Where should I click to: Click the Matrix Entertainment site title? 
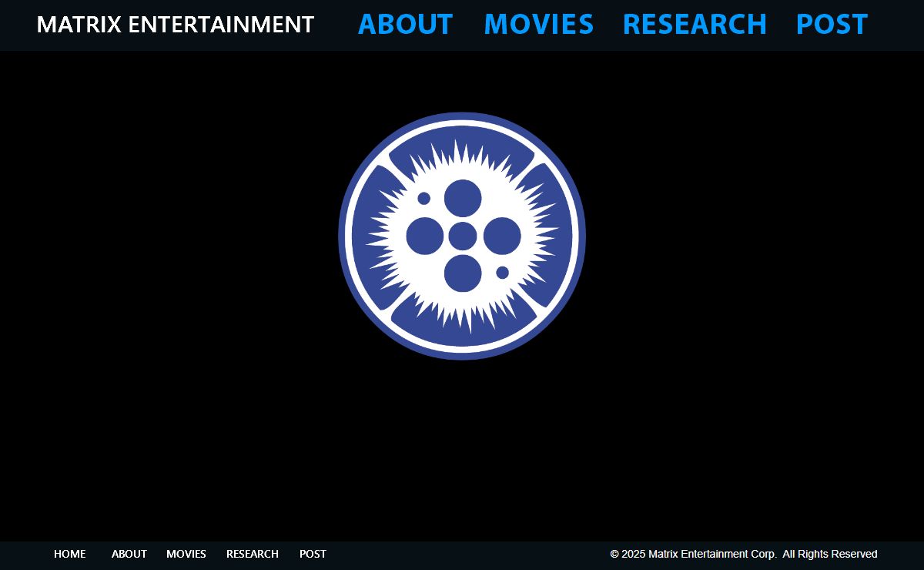coord(176,25)
